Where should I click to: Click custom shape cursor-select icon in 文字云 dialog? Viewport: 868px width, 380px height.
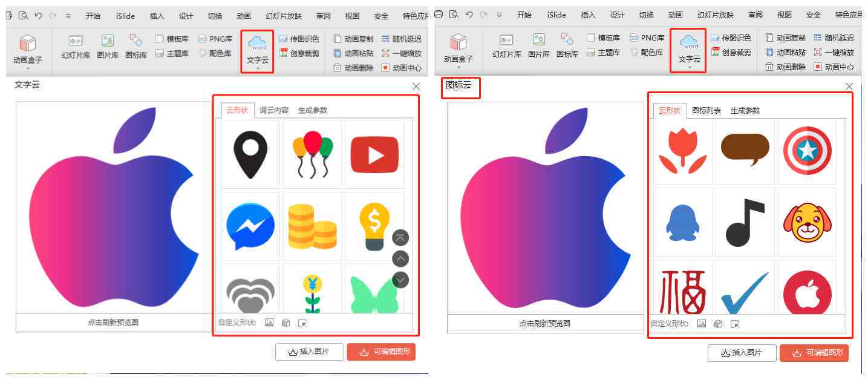click(x=303, y=323)
